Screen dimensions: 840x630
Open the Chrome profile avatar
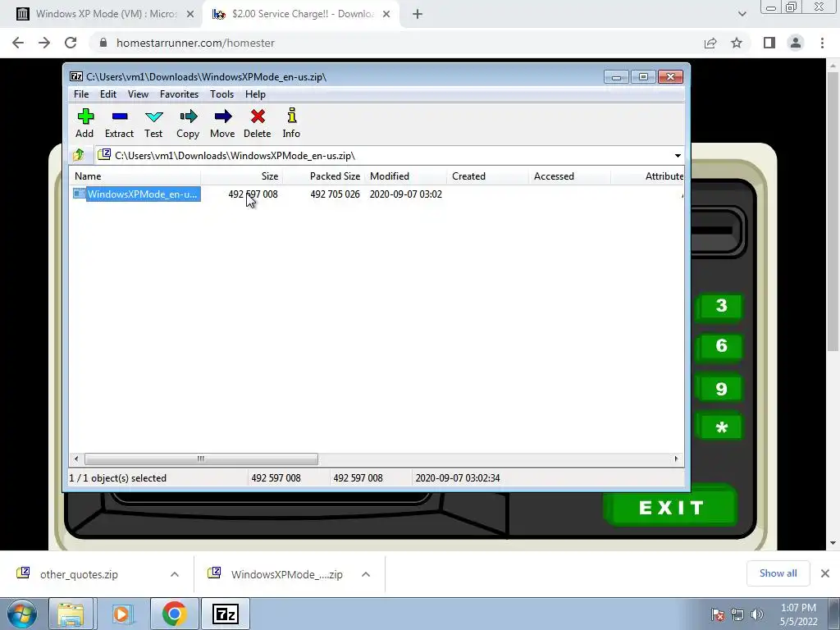pos(796,43)
